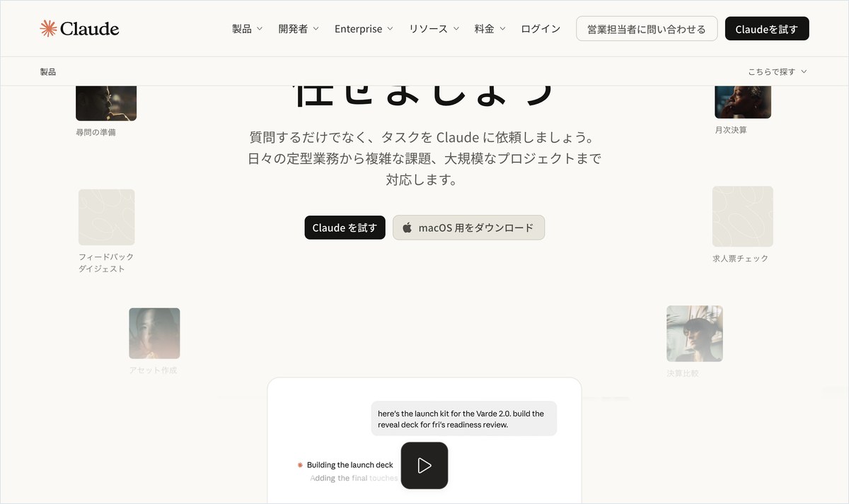849x504 pixels.
Task: Expand the 製品 dropdown chevron
Action: pyautogui.click(x=259, y=29)
